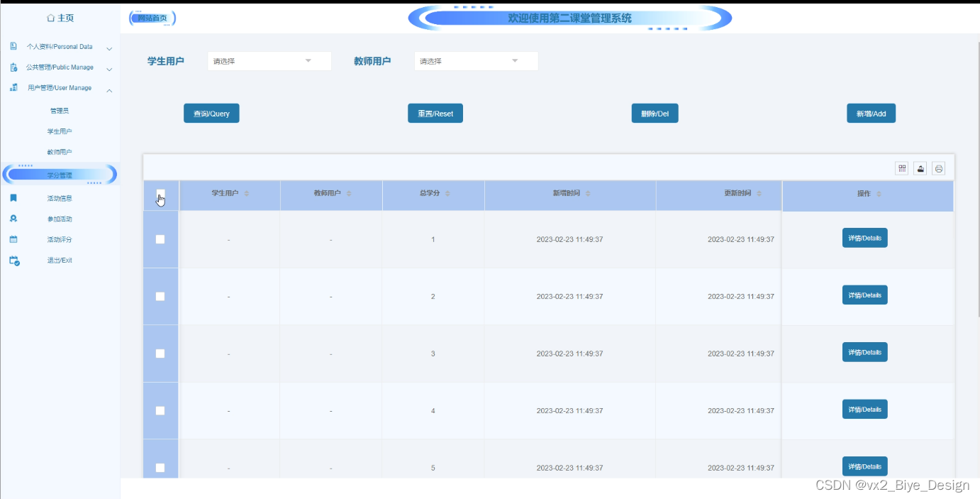
Task: Open the 教师用户 select dropdown
Action: [x=476, y=61]
